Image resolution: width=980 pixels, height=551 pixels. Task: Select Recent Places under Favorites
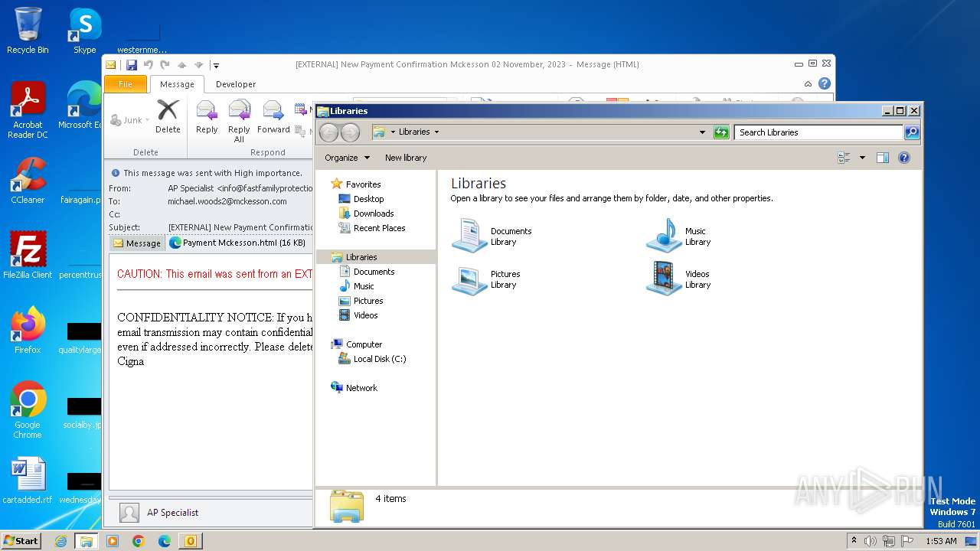click(x=372, y=228)
